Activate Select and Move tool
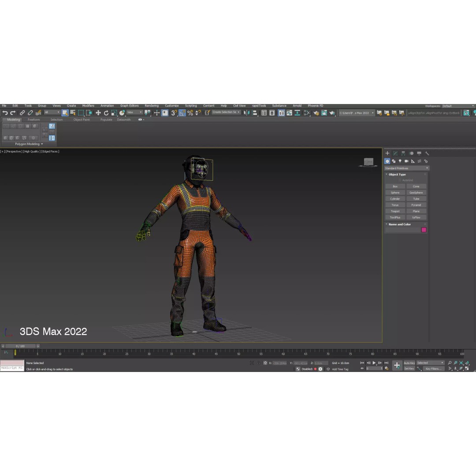476x476 pixels. [x=98, y=113]
